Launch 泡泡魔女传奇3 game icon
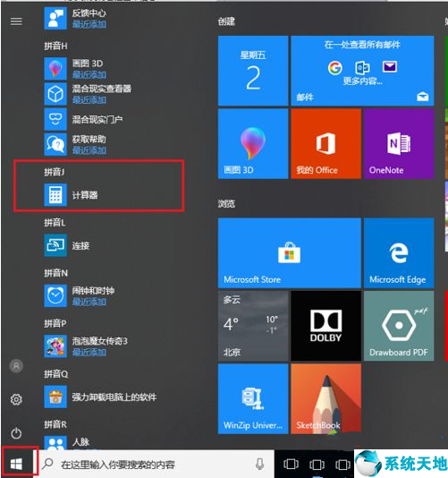 point(55,346)
